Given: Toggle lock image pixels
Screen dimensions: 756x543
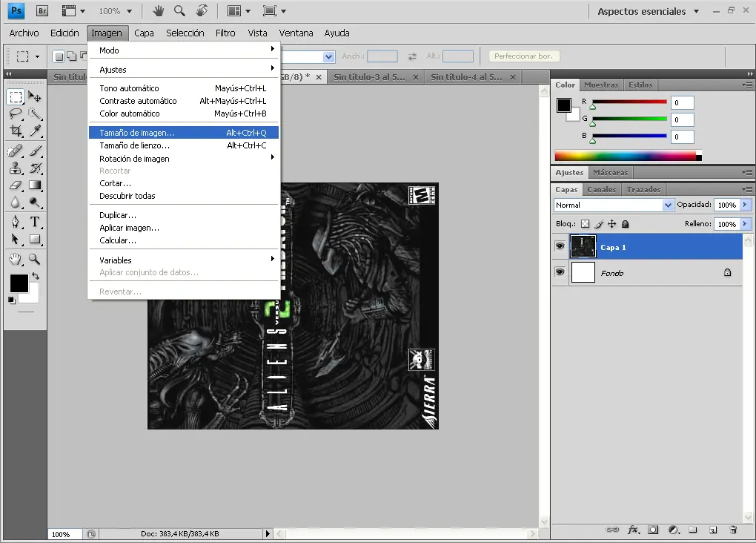Looking at the screenshot, I should coord(599,224).
